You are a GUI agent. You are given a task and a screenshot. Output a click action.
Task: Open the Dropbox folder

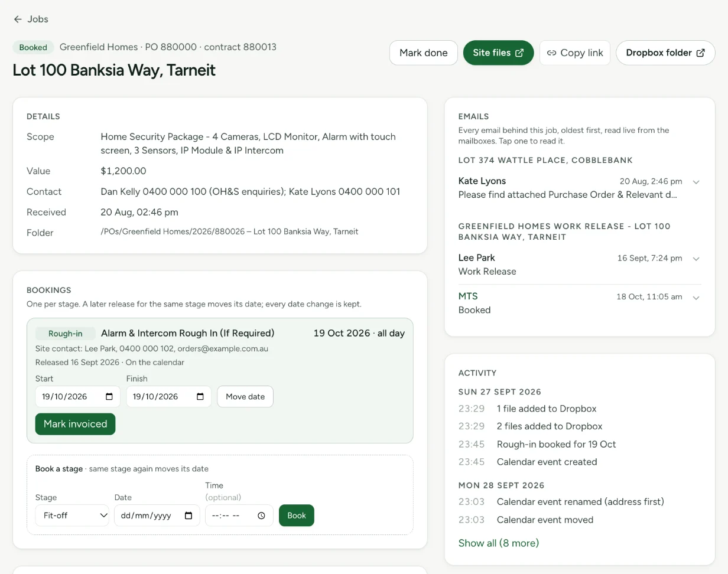click(x=665, y=53)
